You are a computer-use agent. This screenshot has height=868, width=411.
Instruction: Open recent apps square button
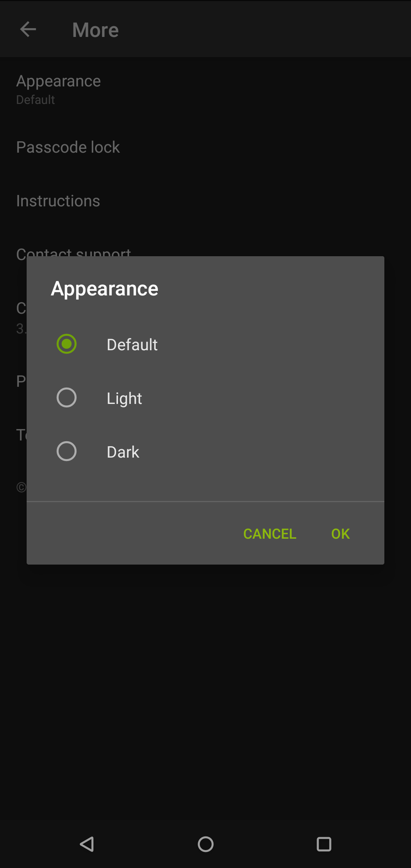tap(324, 844)
